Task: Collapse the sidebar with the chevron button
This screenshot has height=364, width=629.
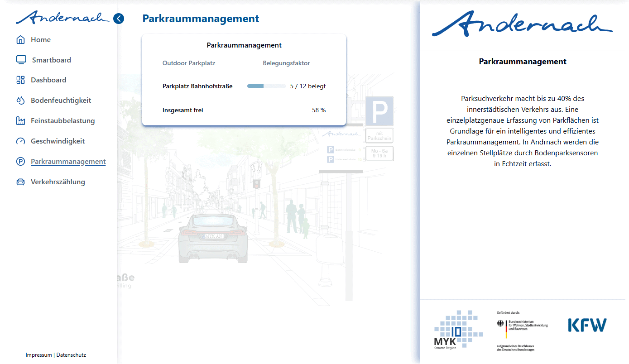Action: pos(119,19)
